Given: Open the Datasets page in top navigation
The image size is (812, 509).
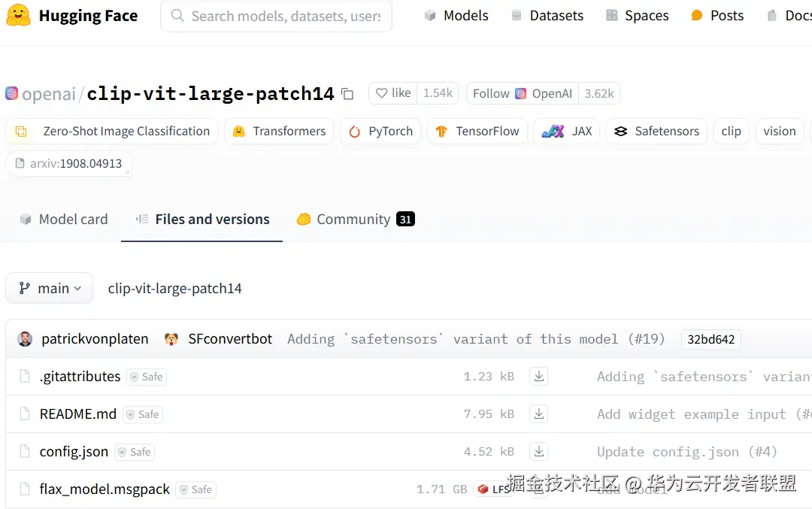Looking at the screenshot, I should (x=547, y=16).
